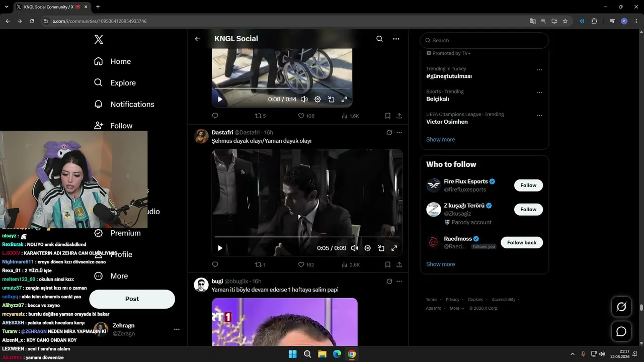Open options for Belçikalı trend
The width and height of the screenshot is (644, 362).
pos(539,93)
